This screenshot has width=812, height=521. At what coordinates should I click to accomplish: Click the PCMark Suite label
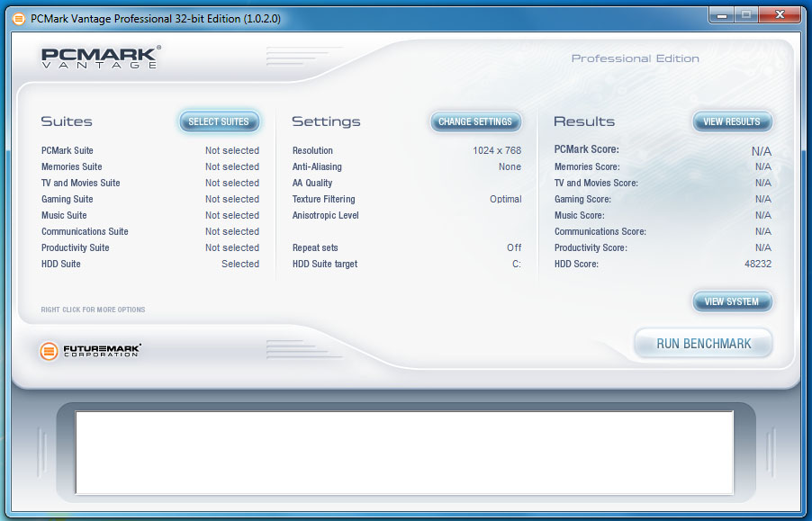click(x=68, y=150)
